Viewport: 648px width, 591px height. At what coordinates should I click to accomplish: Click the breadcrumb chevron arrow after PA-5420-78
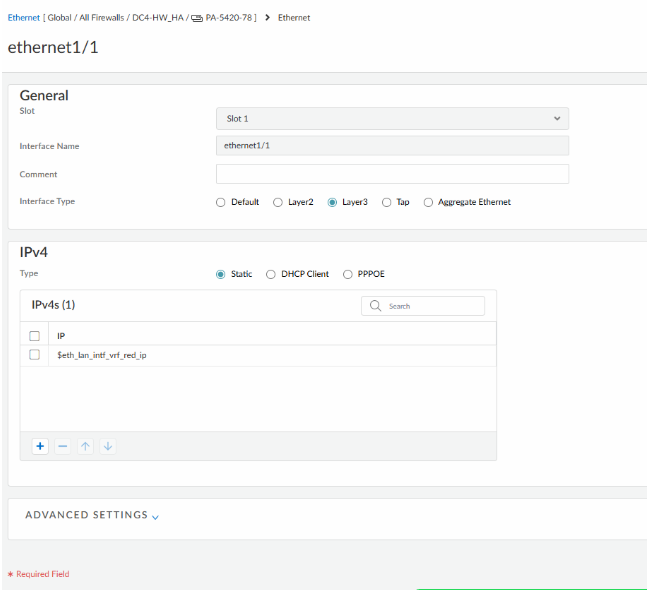(x=267, y=17)
